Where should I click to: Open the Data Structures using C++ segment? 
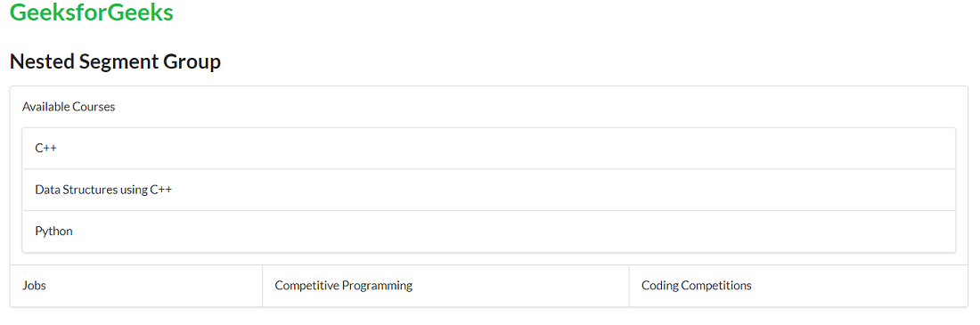coord(489,190)
